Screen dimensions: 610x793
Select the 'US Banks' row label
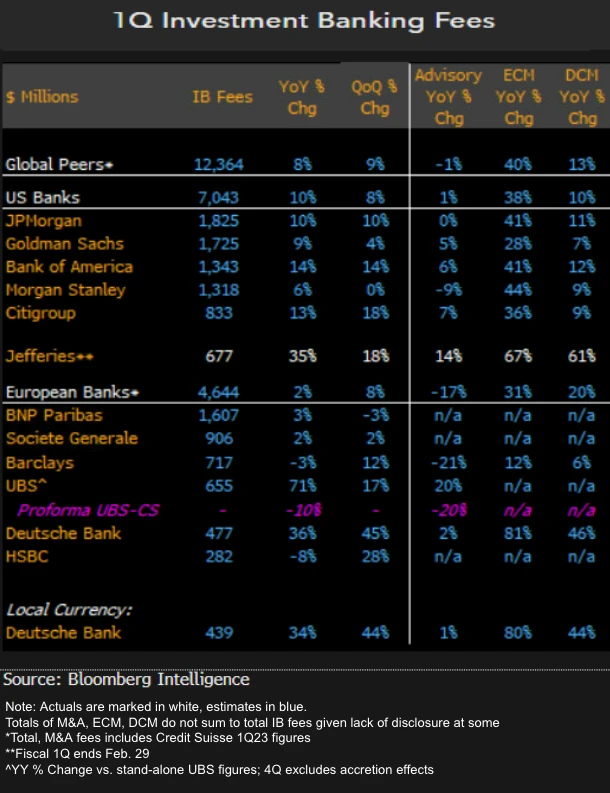point(42,197)
